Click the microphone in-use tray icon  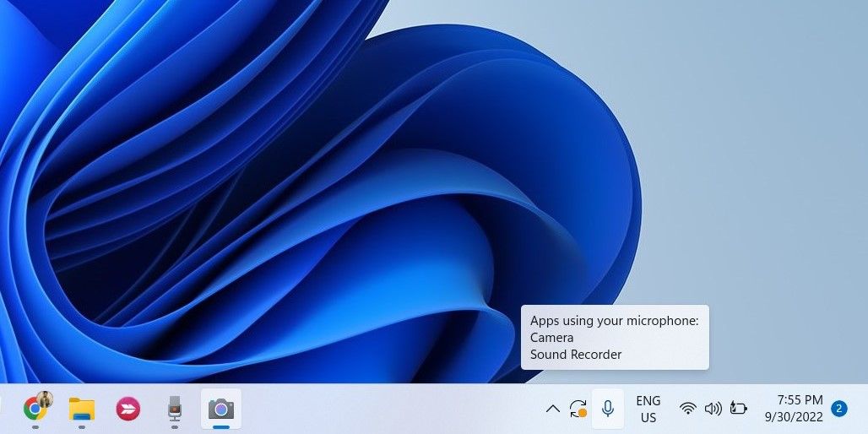coord(607,409)
